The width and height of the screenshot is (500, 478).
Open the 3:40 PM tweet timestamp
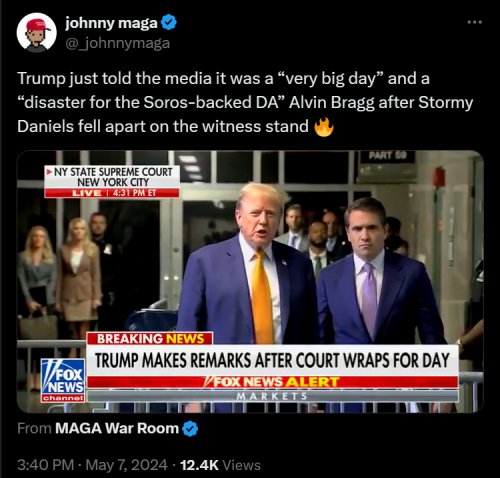click(46, 465)
